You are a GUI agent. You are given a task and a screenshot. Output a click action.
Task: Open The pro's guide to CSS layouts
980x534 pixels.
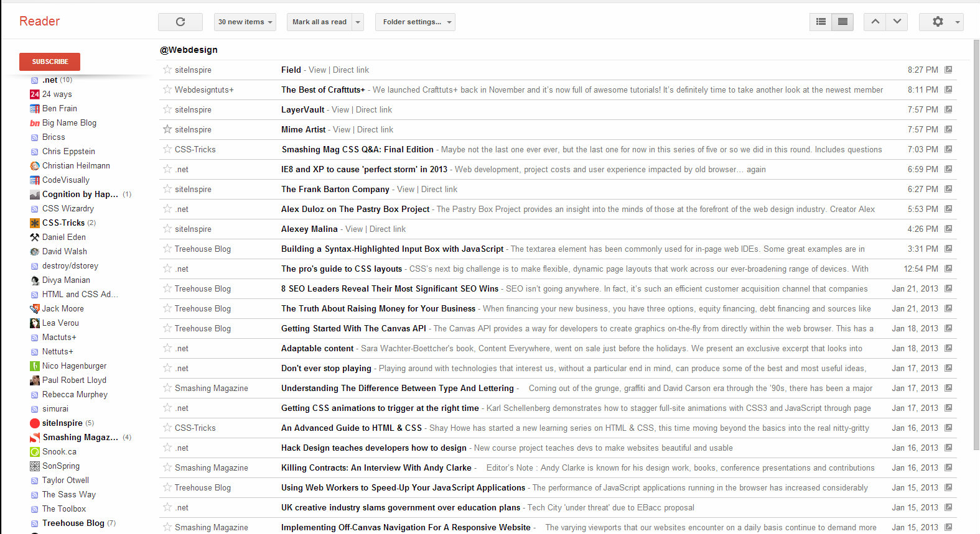pyautogui.click(x=342, y=269)
